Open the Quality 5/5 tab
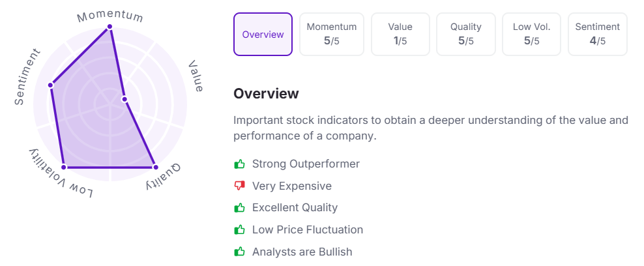The width and height of the screenshot is (644, 266). point(465,35)
